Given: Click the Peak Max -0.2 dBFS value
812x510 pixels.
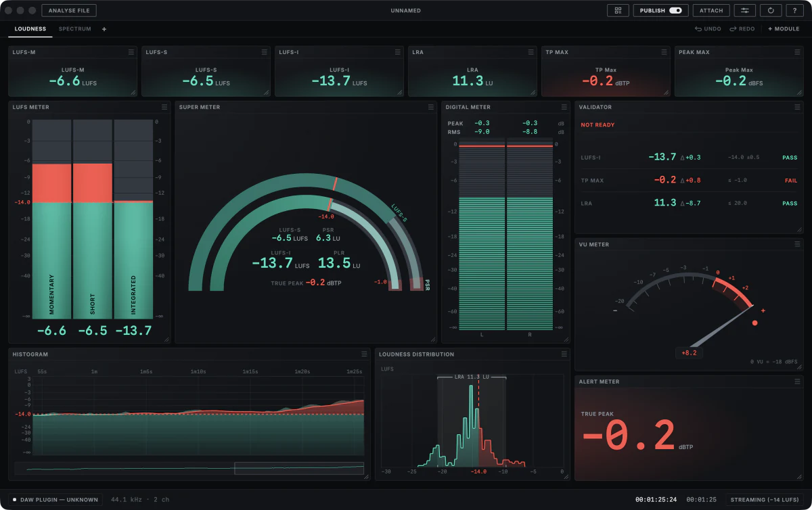Looking at the screenshot, I should tap(739, 81).
